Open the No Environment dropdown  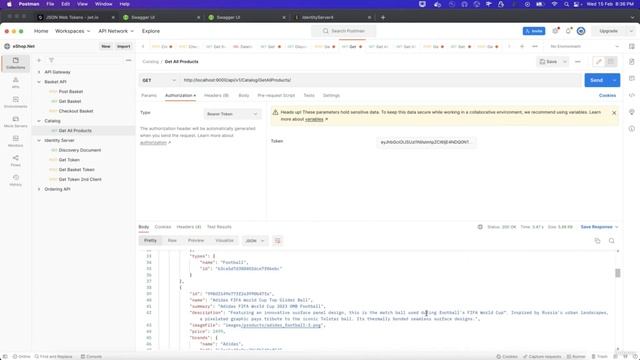coord(584,47)
